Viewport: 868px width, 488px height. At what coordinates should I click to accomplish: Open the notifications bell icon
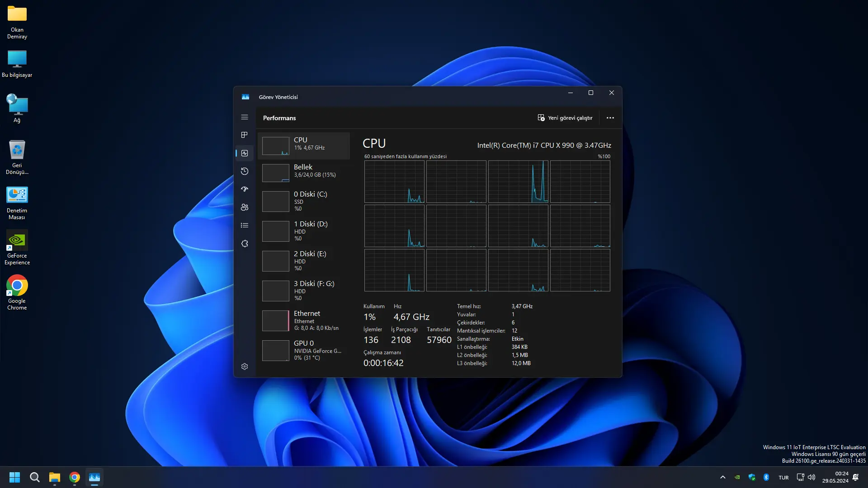tap(856, 477)
